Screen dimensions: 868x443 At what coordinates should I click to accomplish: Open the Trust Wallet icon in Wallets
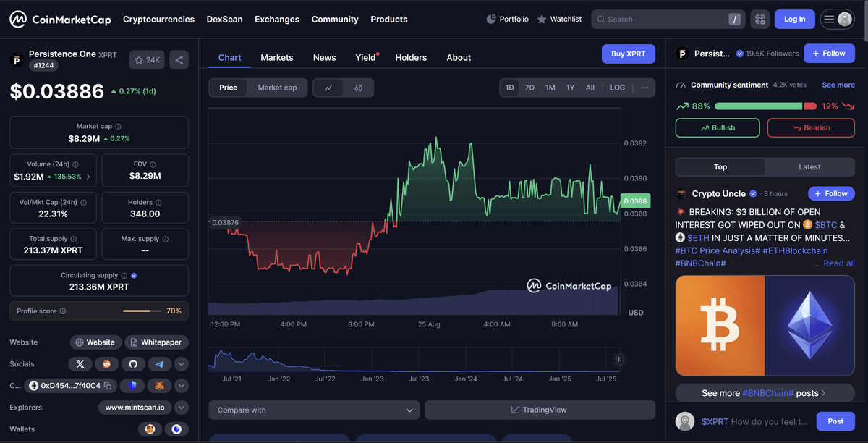pyautogui.click(x=177, y=429)
